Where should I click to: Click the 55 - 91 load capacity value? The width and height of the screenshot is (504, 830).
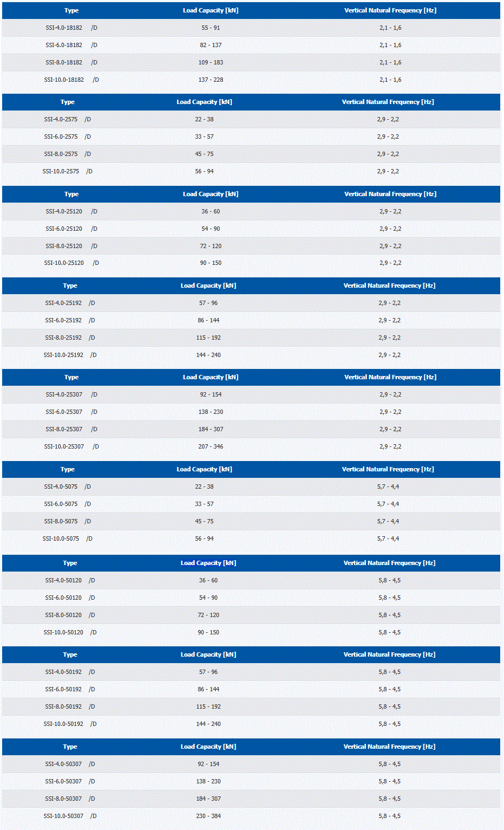pos(211,28)
